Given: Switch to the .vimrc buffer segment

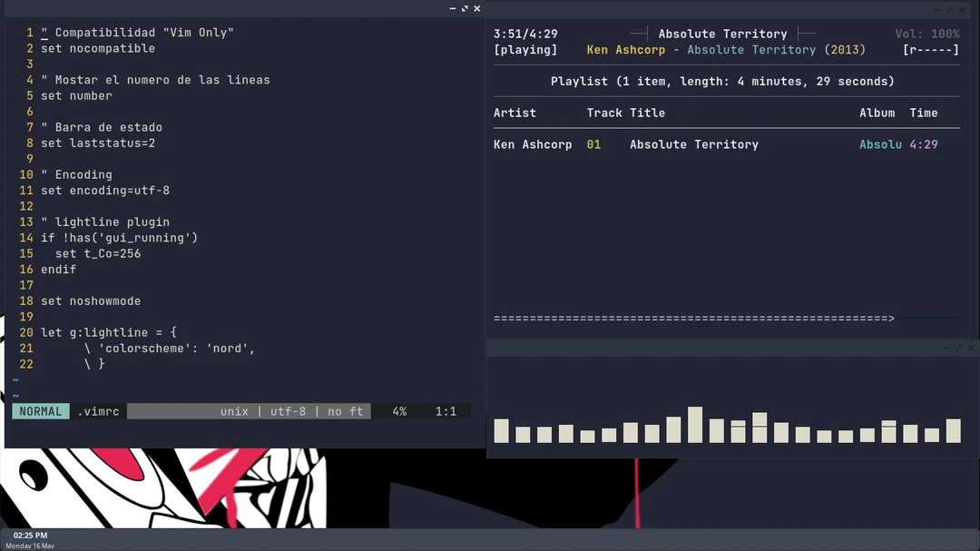Looking at the screenshot, I should tap(98, 410).
